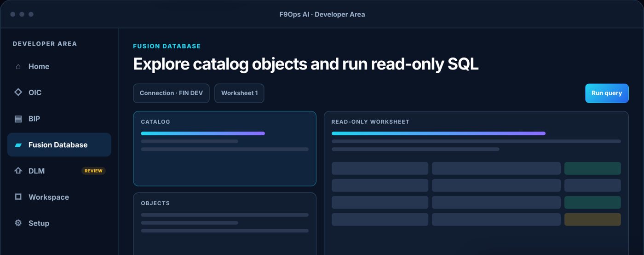The width and height of the screenshot is (644, 255).
Task: Click the REVIEW badge next to DLM
Action: pos(93,171)
